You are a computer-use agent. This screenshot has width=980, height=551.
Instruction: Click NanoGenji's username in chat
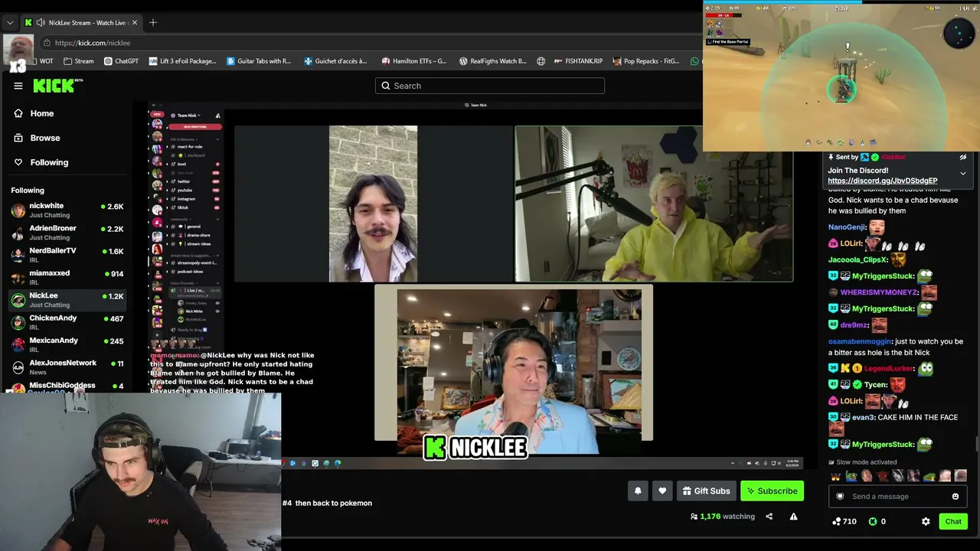[x=847, y=227]
